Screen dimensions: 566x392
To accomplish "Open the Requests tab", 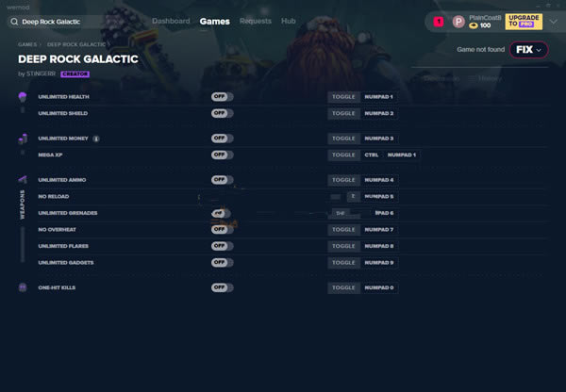I will (255, 21).
